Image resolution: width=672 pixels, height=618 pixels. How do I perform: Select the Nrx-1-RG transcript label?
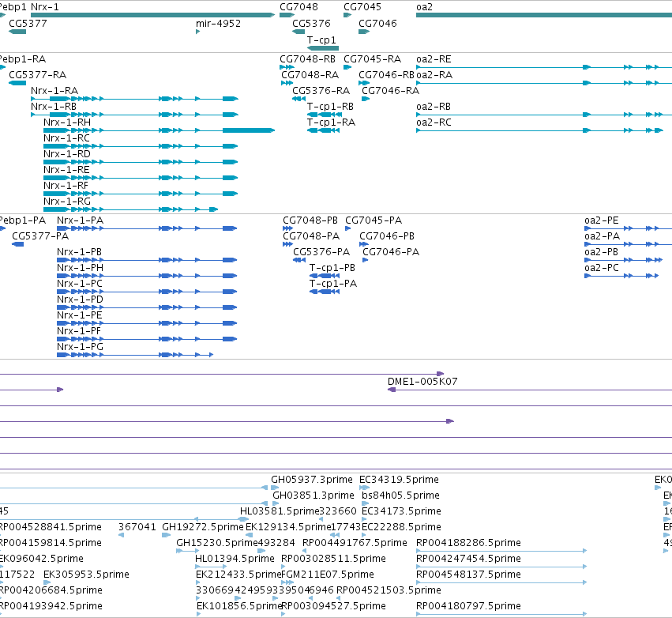(x=67, y=202)
